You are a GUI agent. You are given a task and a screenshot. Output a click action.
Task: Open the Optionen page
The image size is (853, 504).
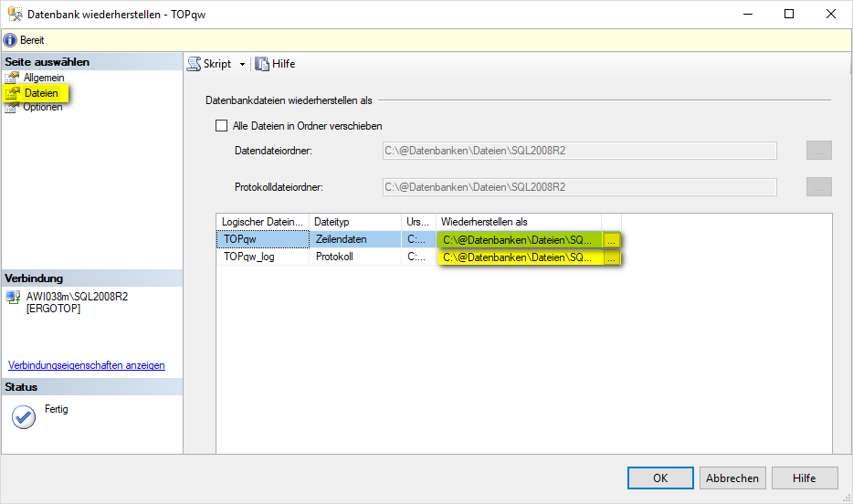click(42, 108)
